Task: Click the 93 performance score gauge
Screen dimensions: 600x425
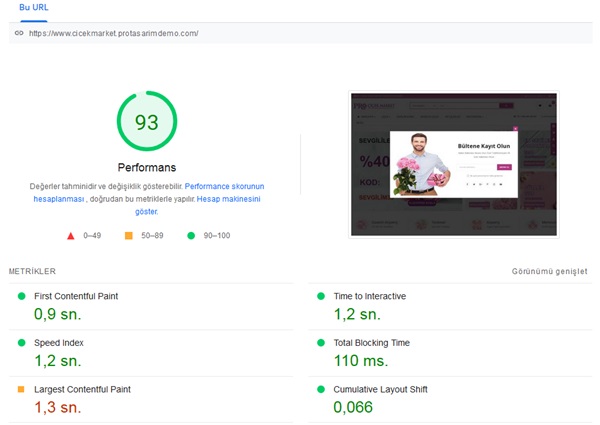Action: click(147, 121)
